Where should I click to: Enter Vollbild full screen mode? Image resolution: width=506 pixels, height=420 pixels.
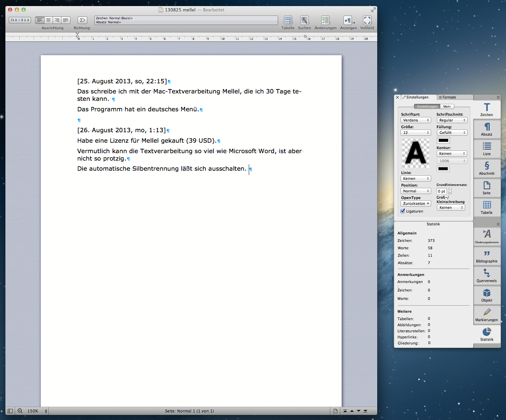point(367,20)
